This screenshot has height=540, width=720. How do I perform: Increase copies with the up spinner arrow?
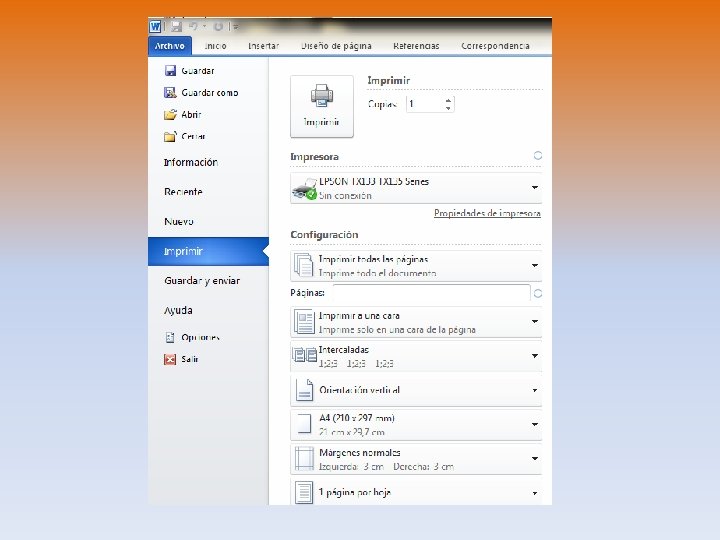pyautogui.click(x=448, y=101)
